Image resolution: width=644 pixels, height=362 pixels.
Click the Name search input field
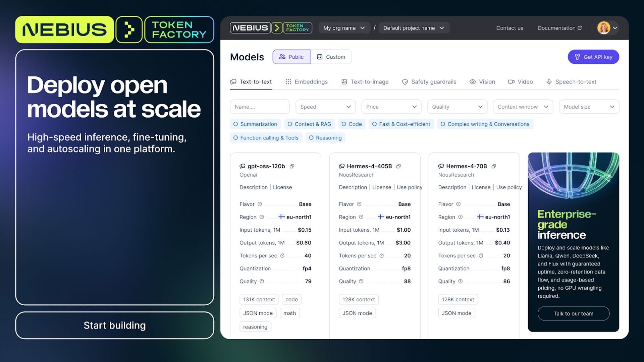click(259, 107)
